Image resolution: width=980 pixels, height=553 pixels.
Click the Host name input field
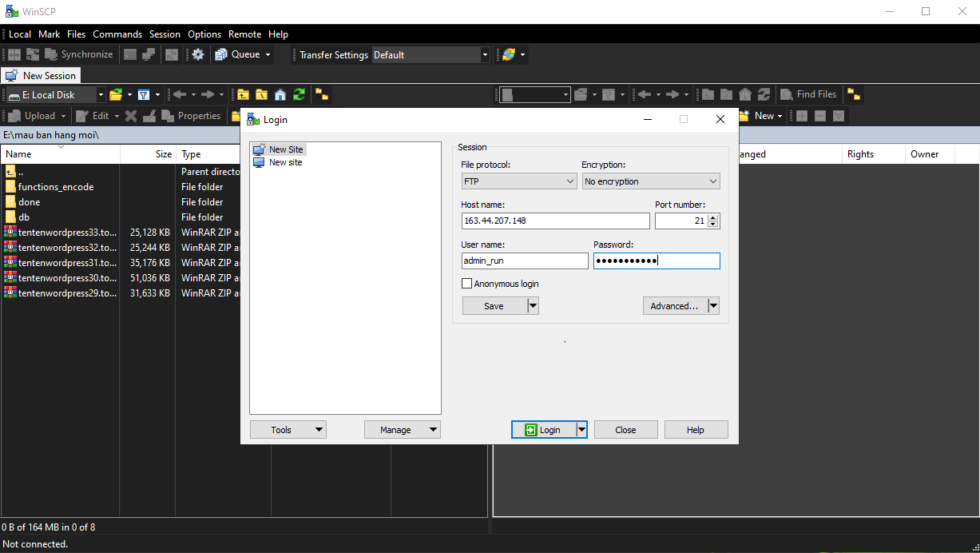pos(556,221)
